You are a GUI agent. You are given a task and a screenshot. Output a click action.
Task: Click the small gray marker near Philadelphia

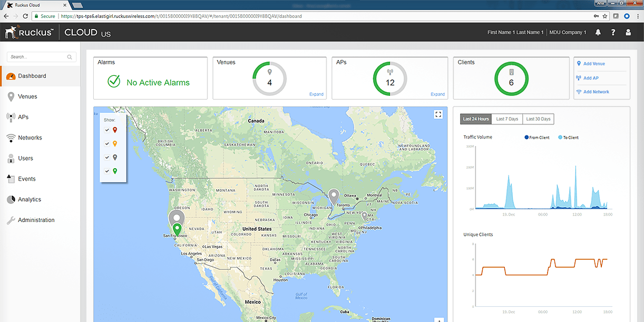tap(364, 216)
